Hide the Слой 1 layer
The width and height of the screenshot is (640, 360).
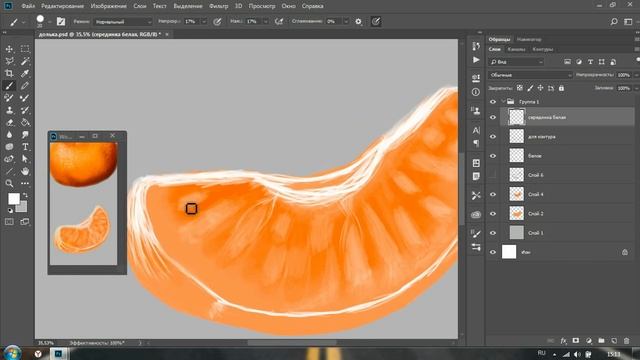[x=493, y=233]
